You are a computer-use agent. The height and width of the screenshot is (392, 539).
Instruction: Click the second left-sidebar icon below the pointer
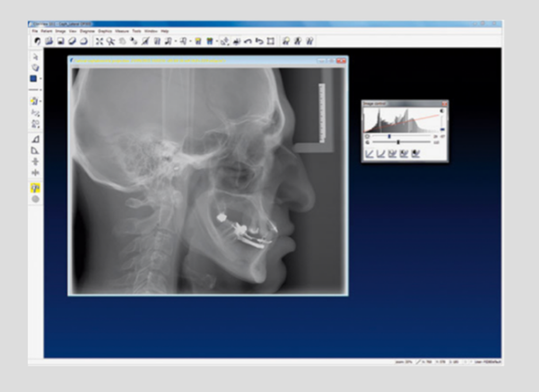point(35,67)
